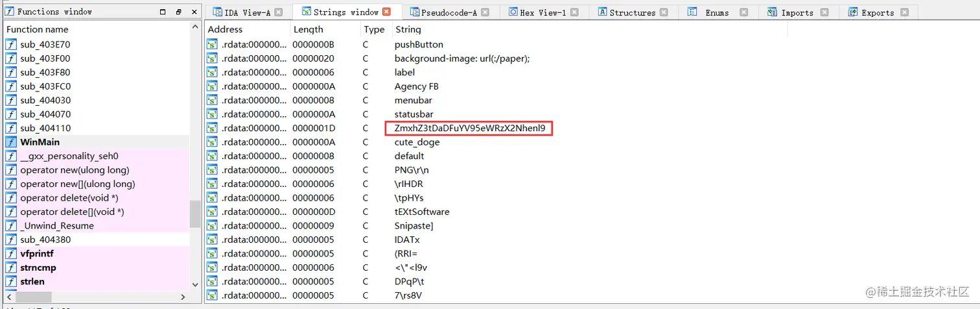Close the Strings window tab

coord(387,12)
